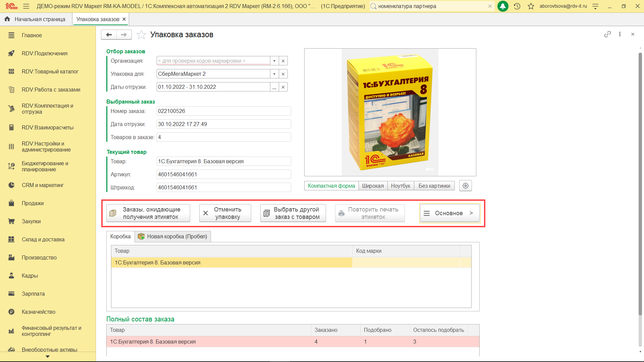This screenshot has width=644, height=362.
Task: Open Основное submenu button
Action: (449, 213)
